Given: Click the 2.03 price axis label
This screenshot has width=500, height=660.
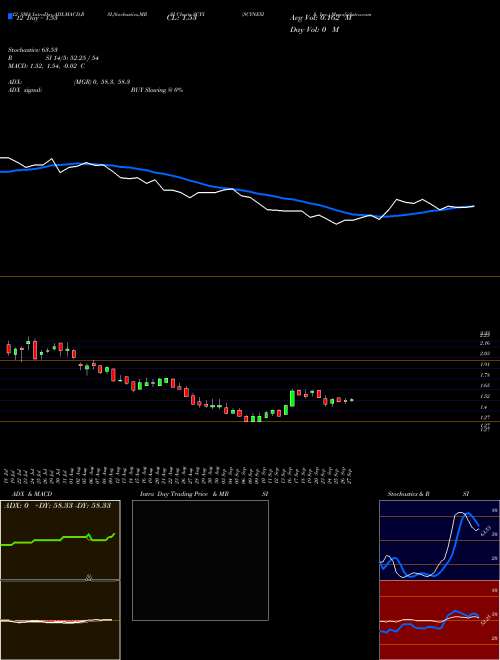Looking at the screenshot, I should [485, 353].
